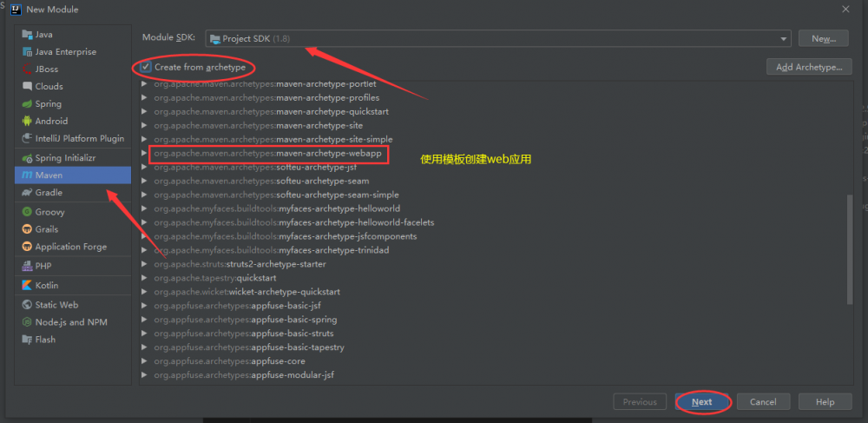Click archetype list vertical scrollbar

tap(850, 249)
